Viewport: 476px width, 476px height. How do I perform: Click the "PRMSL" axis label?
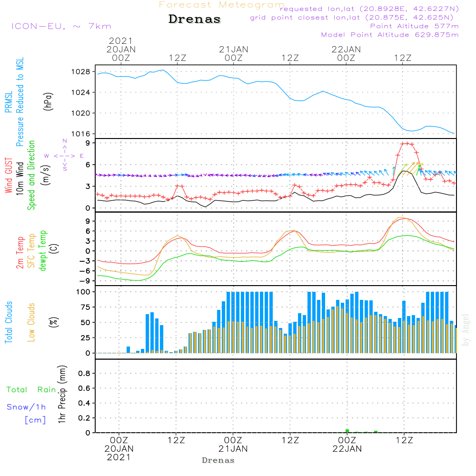click(9, 102)
